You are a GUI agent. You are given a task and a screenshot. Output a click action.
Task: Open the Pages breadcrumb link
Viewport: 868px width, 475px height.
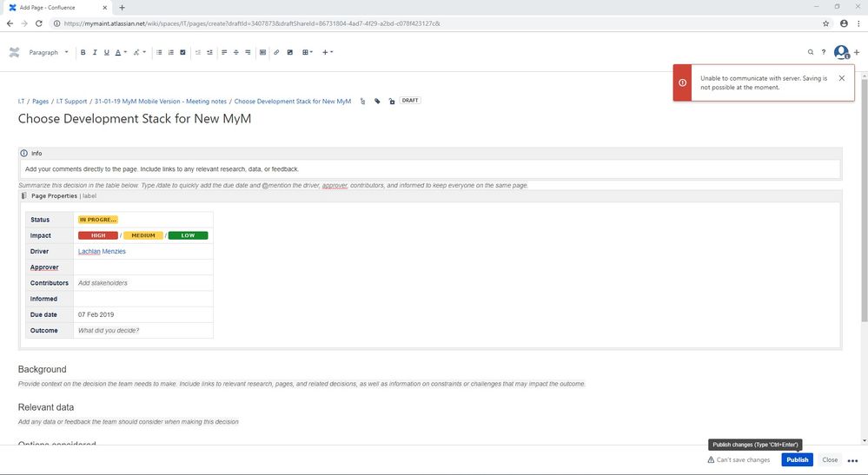pos(41,102)
